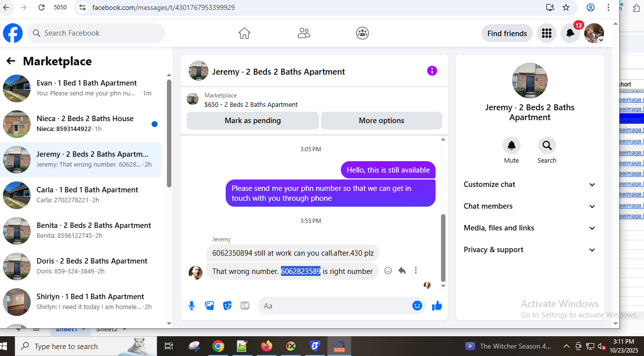Open Benita 2 Beds 2 Baths Apartment chat
Viewport: 644px width, 356px height.
coord(81,230)
